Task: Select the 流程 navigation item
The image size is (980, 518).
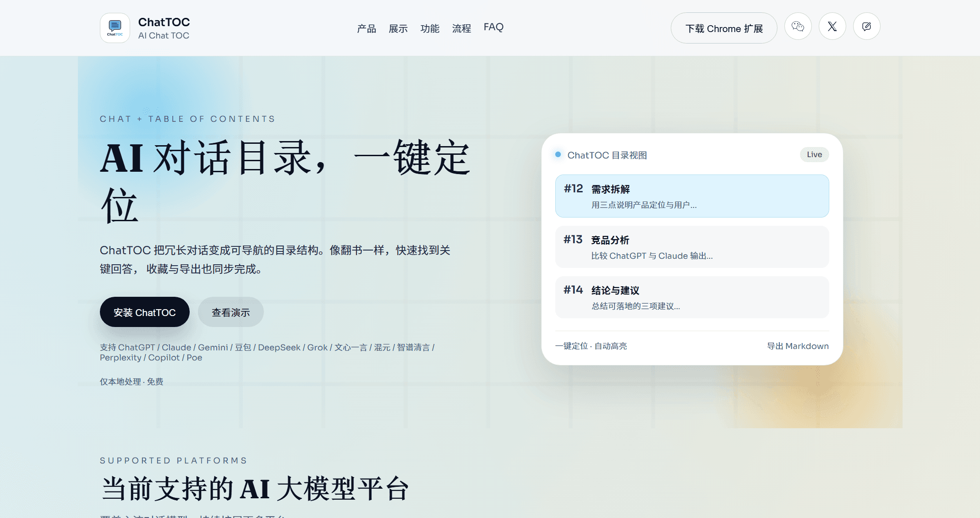Action: [461, 28]
